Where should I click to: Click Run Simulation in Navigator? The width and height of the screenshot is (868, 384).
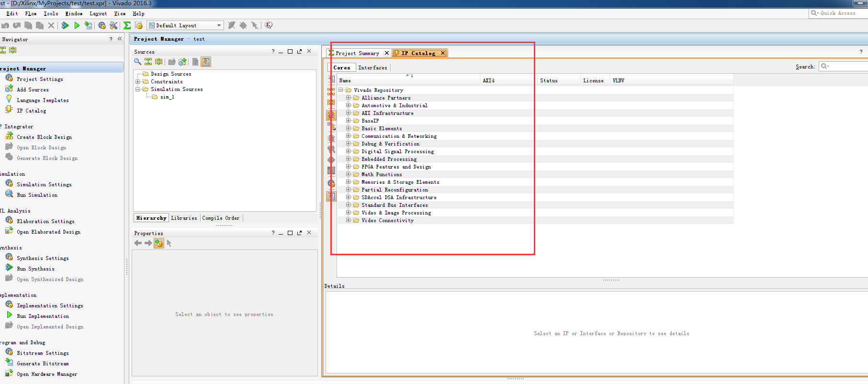coord(37,195)
